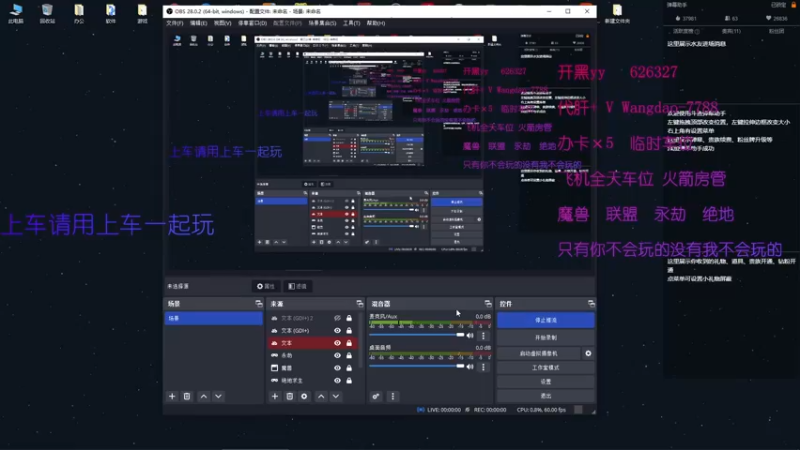
Task: Toggle eye of window capture source row
Action: (x=337, y=368)
